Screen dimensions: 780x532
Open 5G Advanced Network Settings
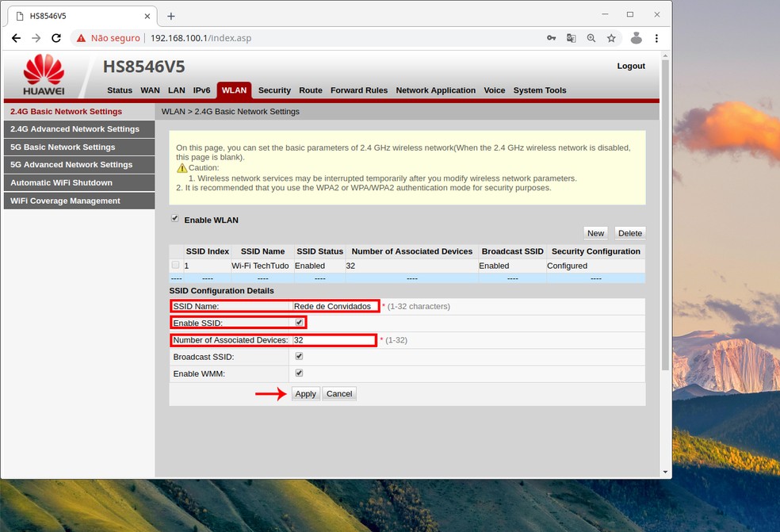79,165
